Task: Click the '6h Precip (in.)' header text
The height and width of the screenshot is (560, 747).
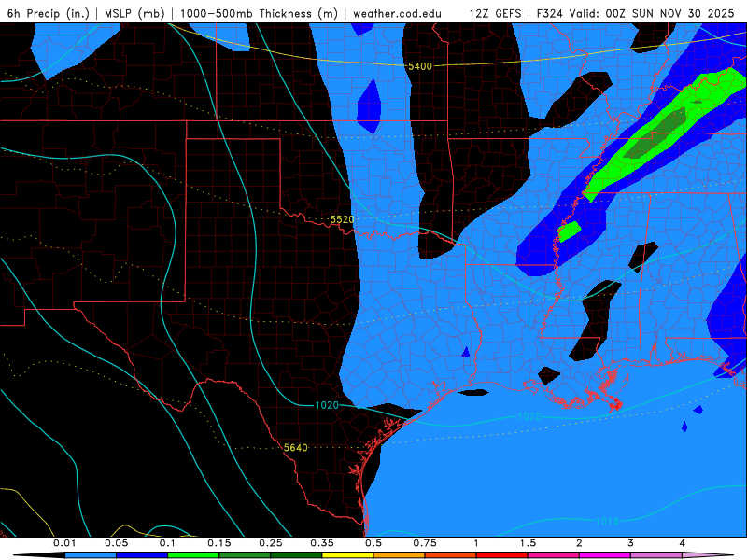Action: 49,13
